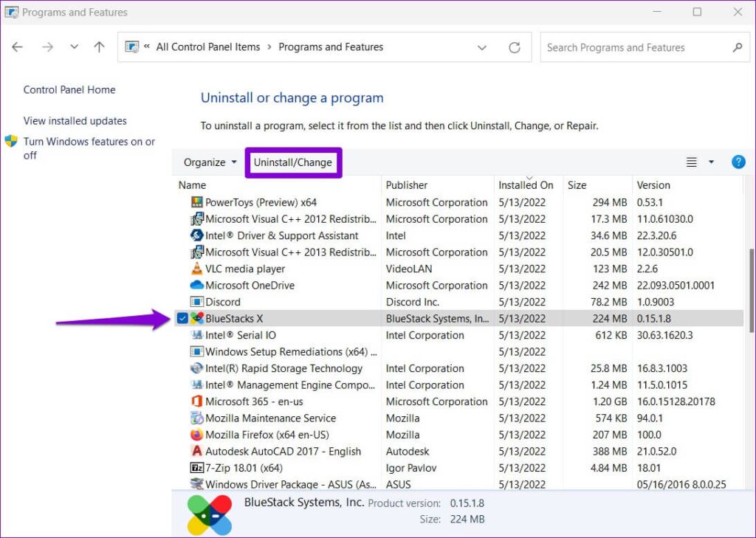Open Help using the blue question mark icon

click(738, 162)
